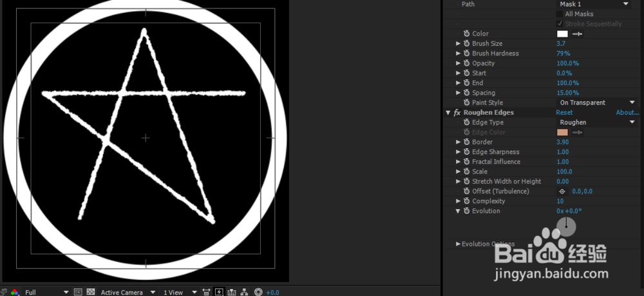
Task: Open the Active Camera dropdown
Action: coord(128,292)
